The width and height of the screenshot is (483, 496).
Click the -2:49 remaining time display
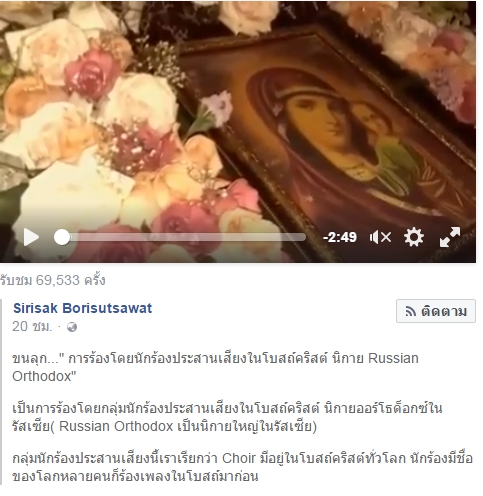(x=340, y=237)
